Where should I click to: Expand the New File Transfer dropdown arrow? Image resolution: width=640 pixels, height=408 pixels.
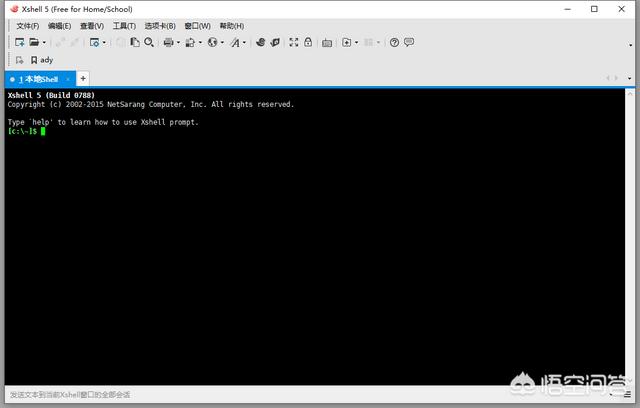357,42
